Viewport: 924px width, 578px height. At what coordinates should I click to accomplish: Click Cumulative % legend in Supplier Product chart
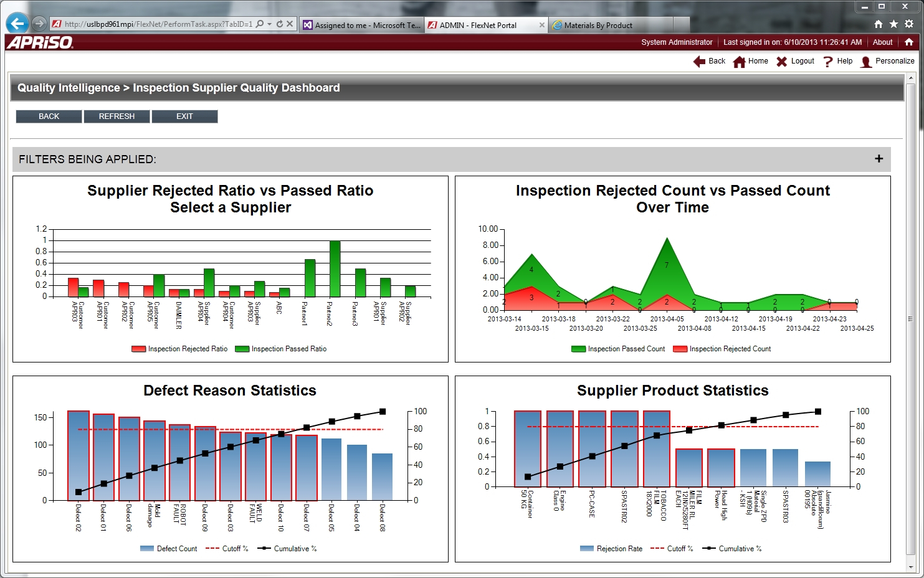click(731, 549)
